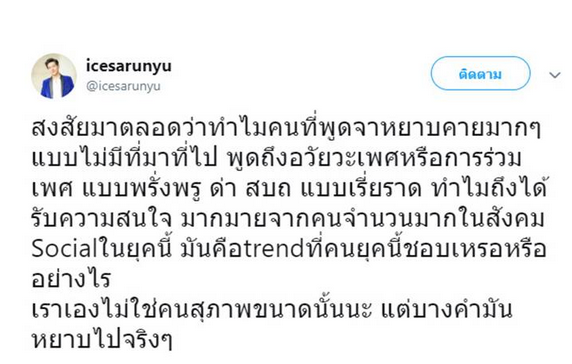
Task: Click the phrase แต่บางคำมัน in tweet
Action: tap(447, 309)
